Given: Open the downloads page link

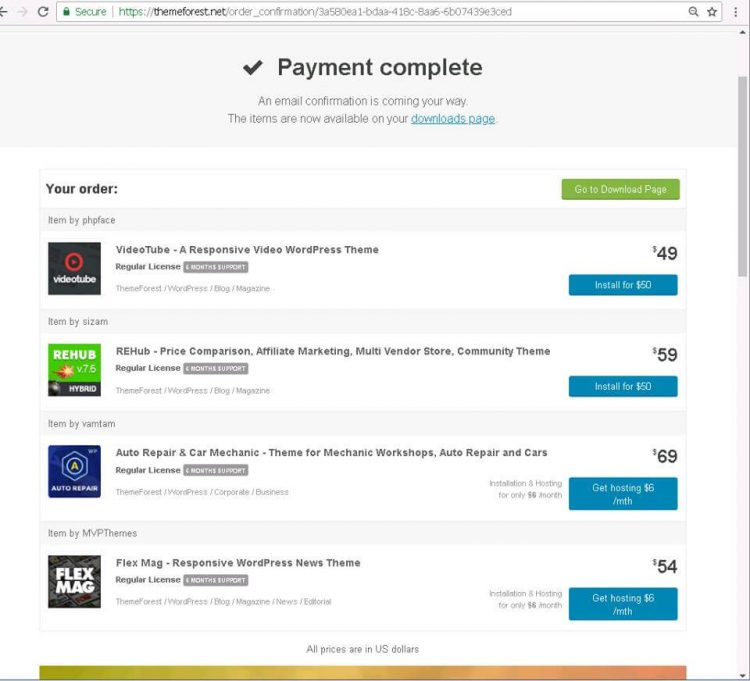Looking at the screenshot, I should coord(452,119).
